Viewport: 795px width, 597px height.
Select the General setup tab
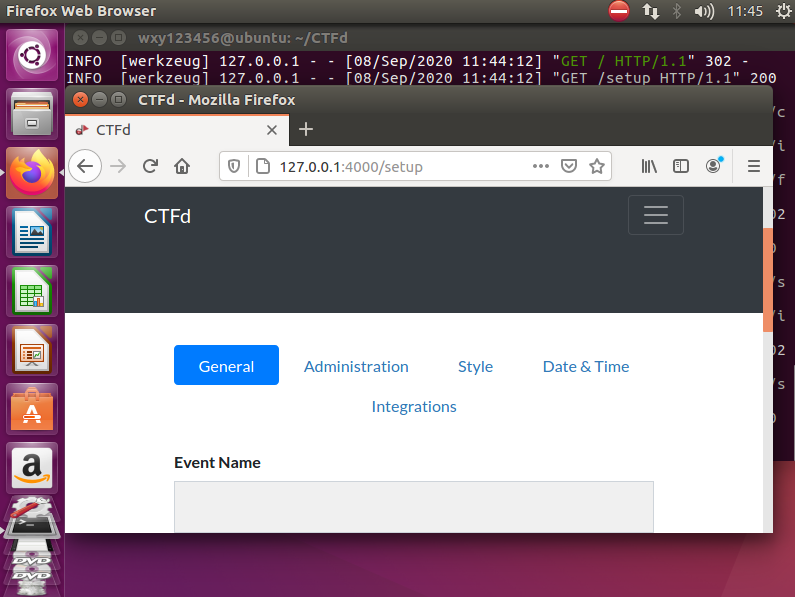(x=226, y=365)
